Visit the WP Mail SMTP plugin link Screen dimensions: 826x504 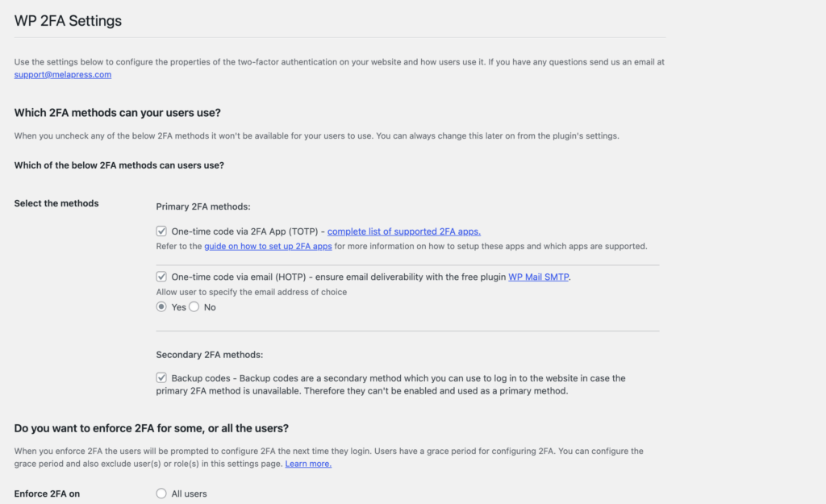click(x=539, y=277)
